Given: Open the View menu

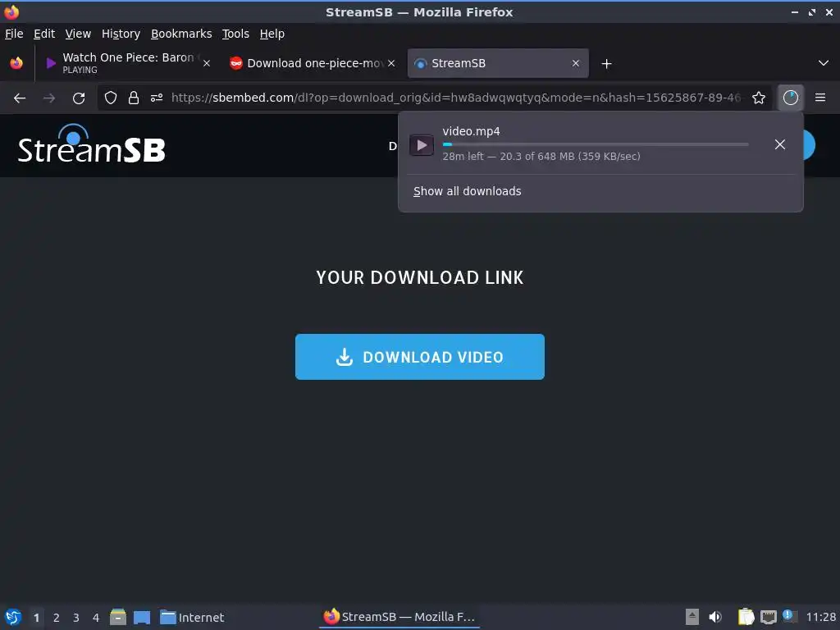Looking at the screenshot, I should (x=78, y=34).
